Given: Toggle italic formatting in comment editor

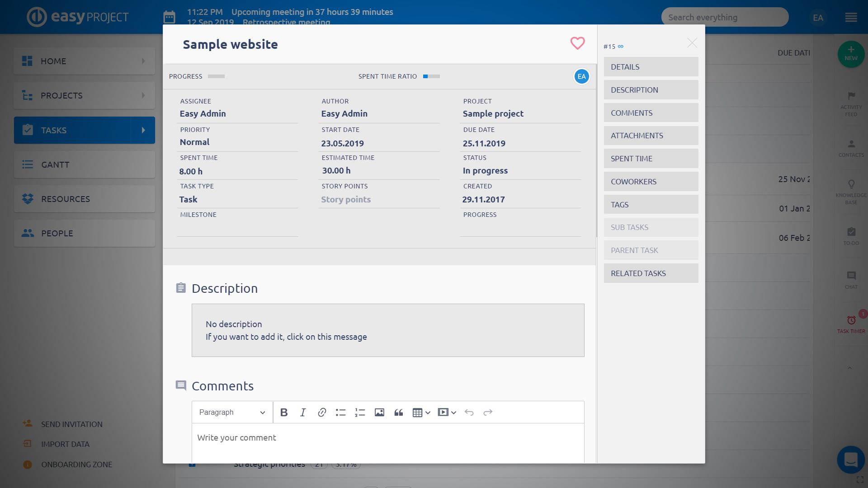Looking at the screenshot, I should [303, 412].
